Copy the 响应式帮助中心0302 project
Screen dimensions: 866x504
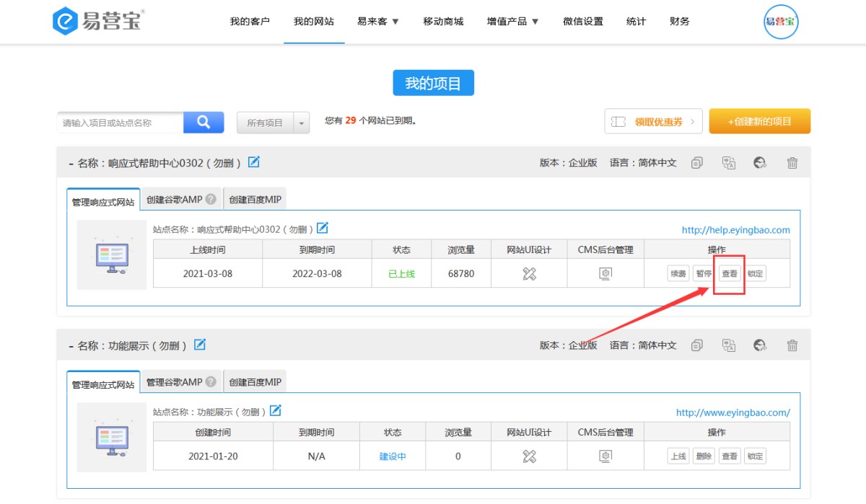696,163
